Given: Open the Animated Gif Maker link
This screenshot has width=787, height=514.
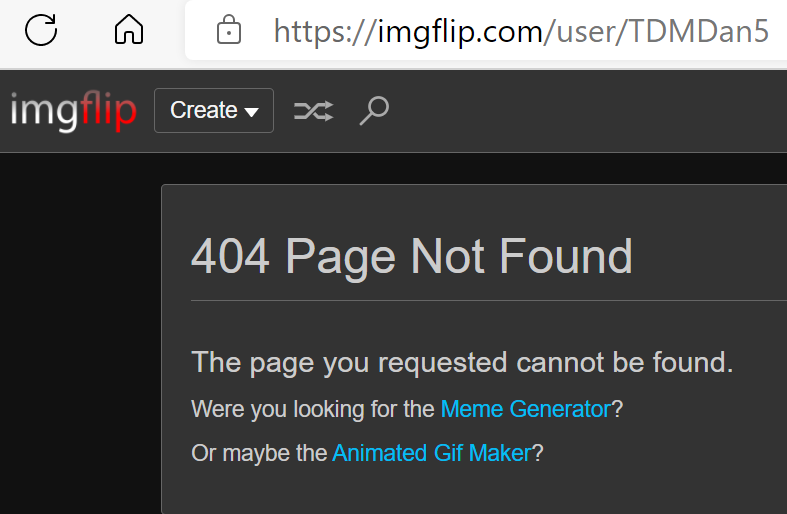Looking at the screenshot, I should coord(432,453).
